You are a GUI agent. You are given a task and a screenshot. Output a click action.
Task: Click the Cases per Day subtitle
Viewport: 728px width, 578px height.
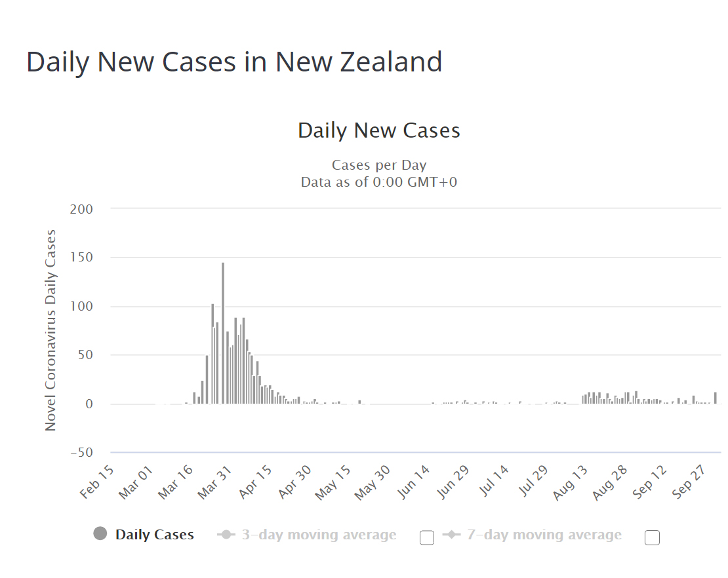[x=379, y=164]
